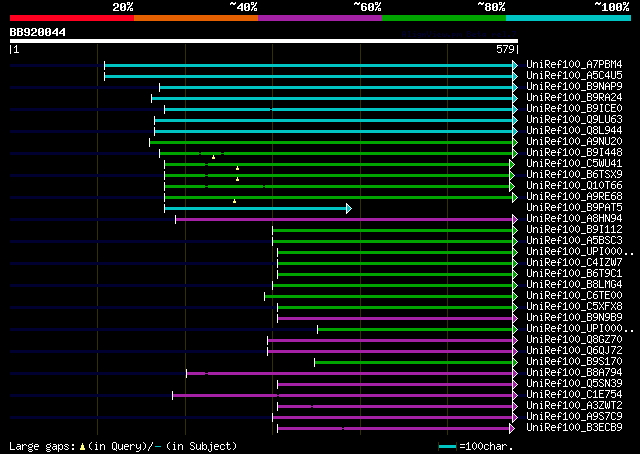Click the orange ~40% identity legend segment
The width and height of the screenshot is (640, 454).
[x=196, y=18]
